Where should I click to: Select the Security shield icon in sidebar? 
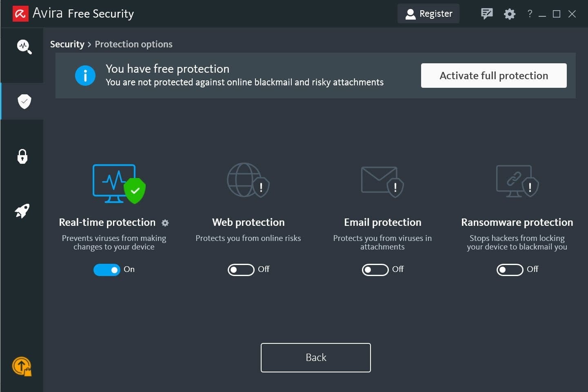[x=23, y=101]
